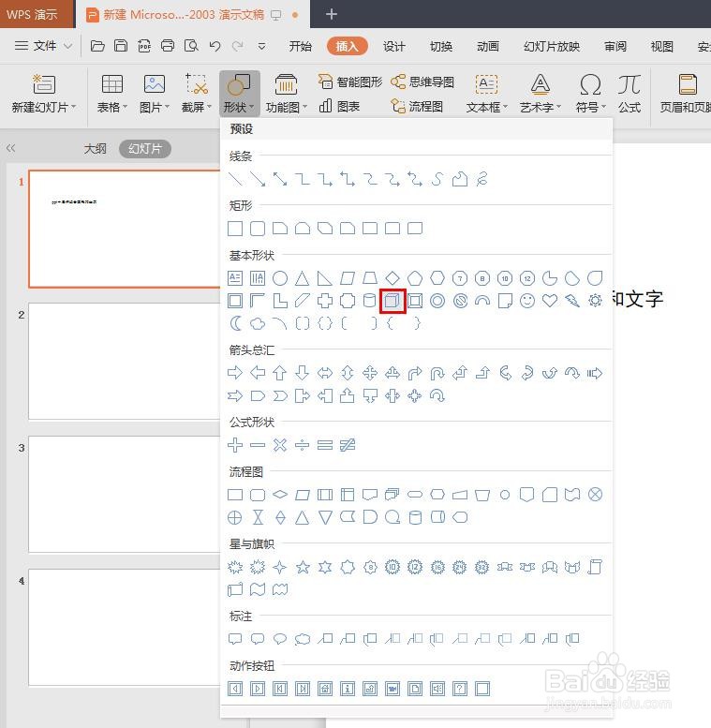Click the Print icon

168,46
